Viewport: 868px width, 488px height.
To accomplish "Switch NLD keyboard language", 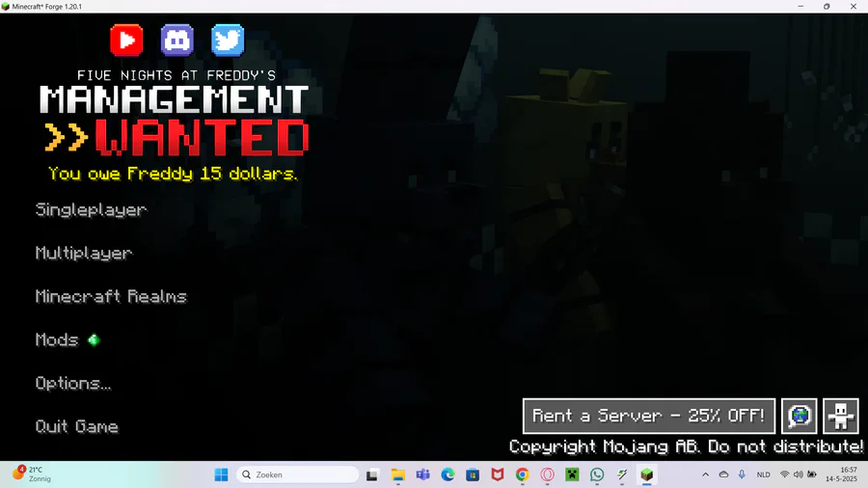I will coord(764,474).
